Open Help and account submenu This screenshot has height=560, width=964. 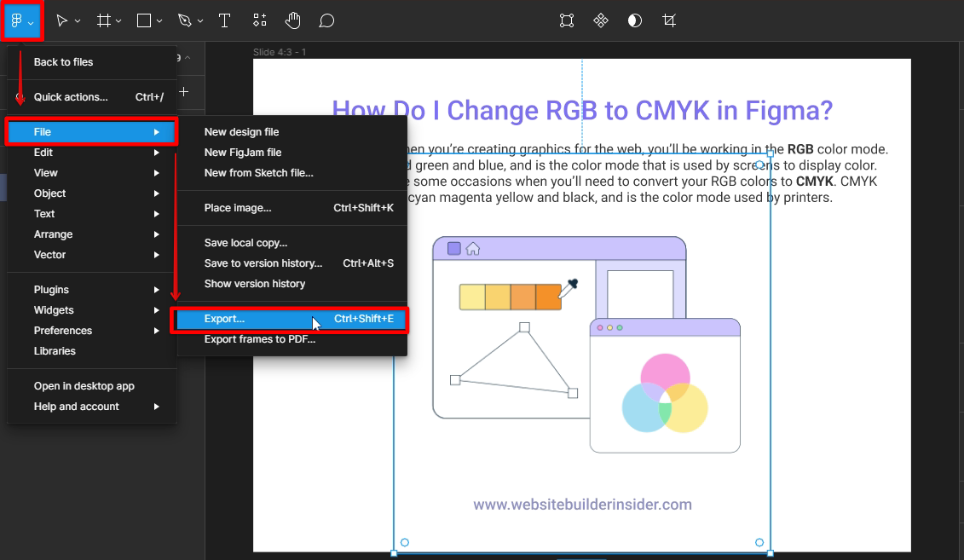91,407
